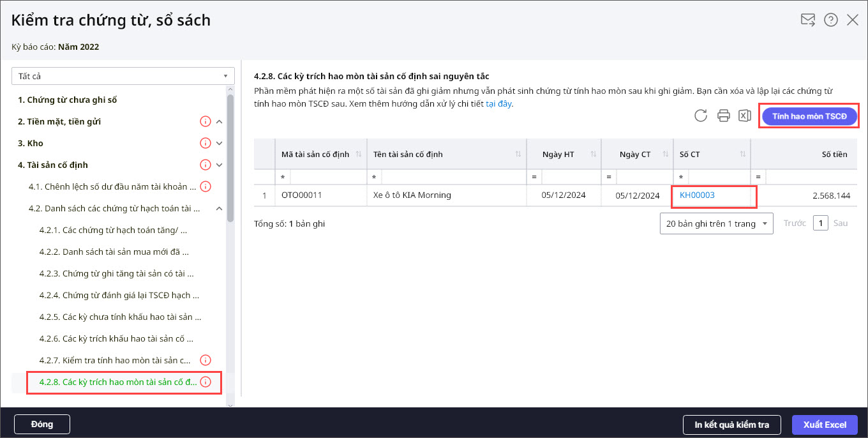Screen dimensions: 868x438
Task: Click the Xuất Excel button
Action: (x=825, y=425)
